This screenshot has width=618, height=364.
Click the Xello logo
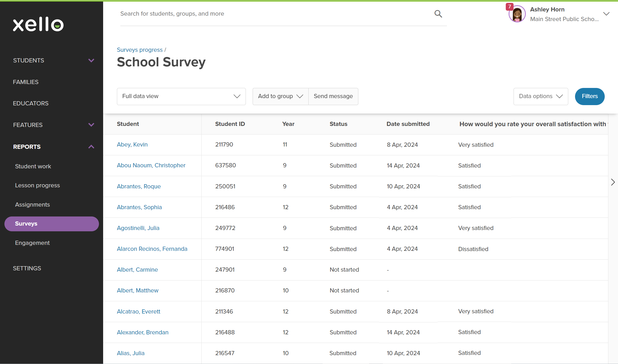click(x=38, y=24)
